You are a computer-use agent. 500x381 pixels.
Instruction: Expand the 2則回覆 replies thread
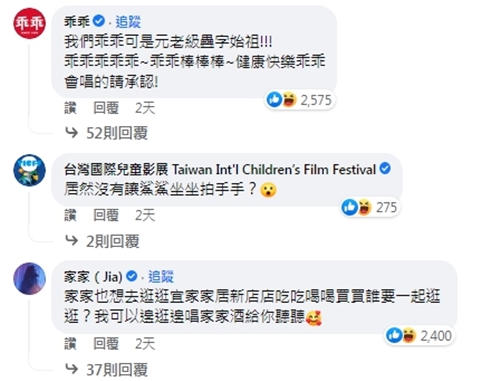[x=113, y=241]
